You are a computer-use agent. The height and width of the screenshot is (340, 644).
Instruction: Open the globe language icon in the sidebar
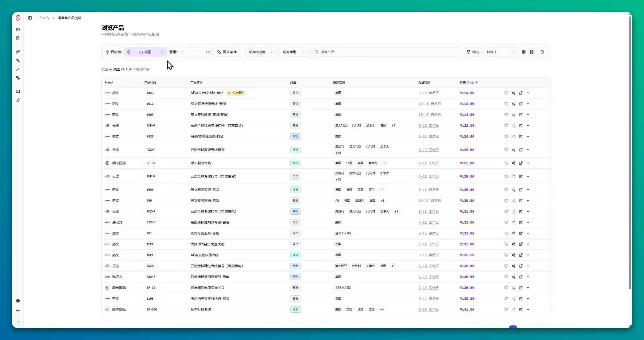click(18, 301)
